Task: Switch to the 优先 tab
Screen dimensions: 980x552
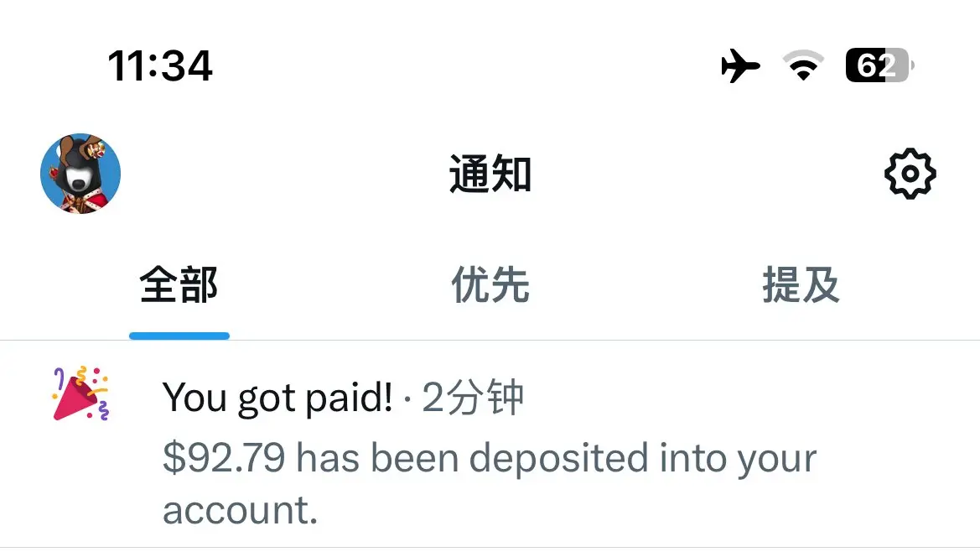Action: 490,285
